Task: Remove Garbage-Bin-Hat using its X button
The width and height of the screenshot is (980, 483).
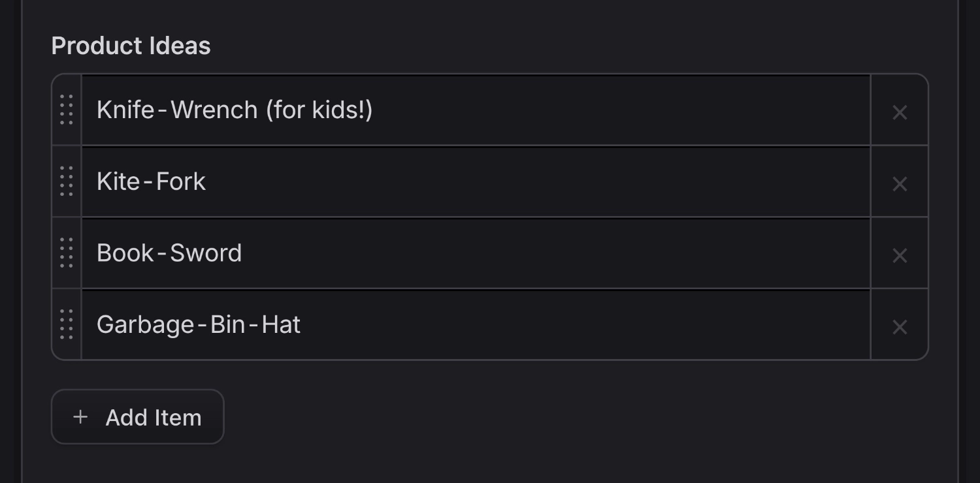Action: [x=900, y=326]
